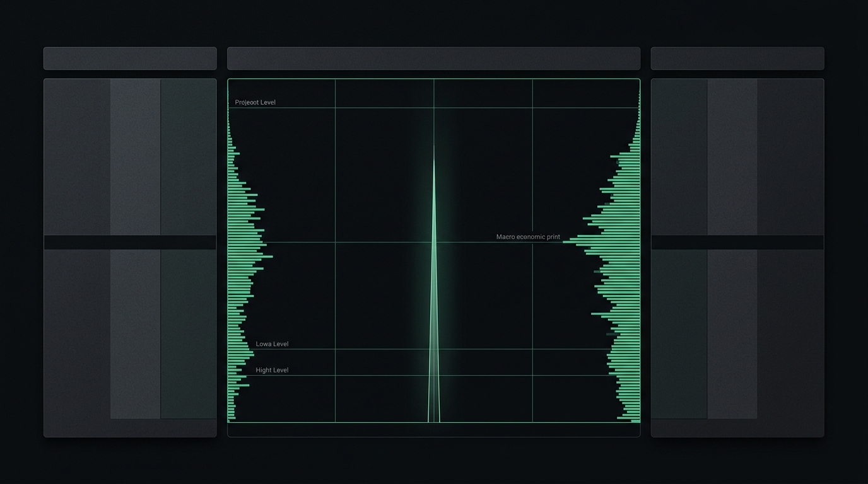Click the "Lowa Level" label

tap(272, 344)
